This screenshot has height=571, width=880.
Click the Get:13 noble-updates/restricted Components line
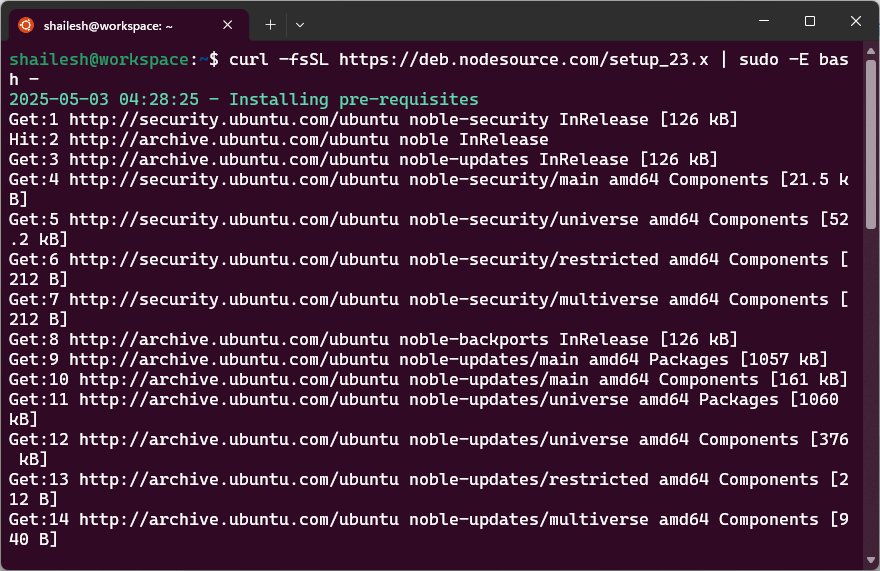point(429,489)
